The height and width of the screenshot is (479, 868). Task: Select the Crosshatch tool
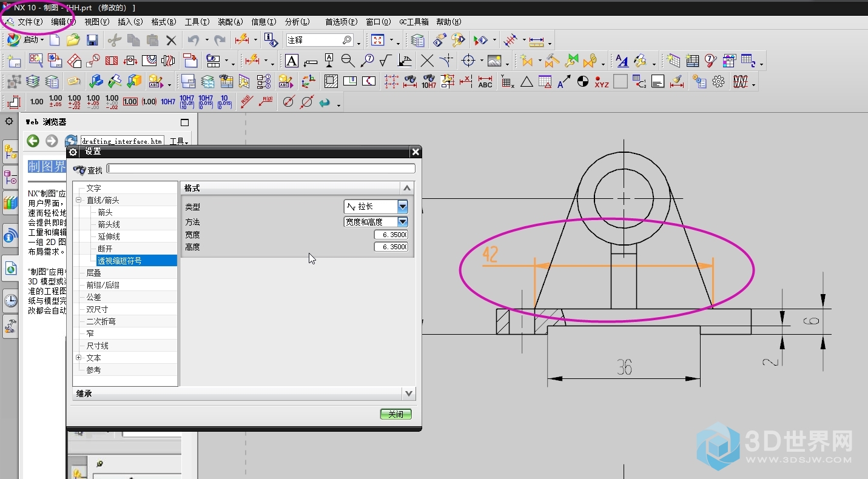click(x=331, y=81)
